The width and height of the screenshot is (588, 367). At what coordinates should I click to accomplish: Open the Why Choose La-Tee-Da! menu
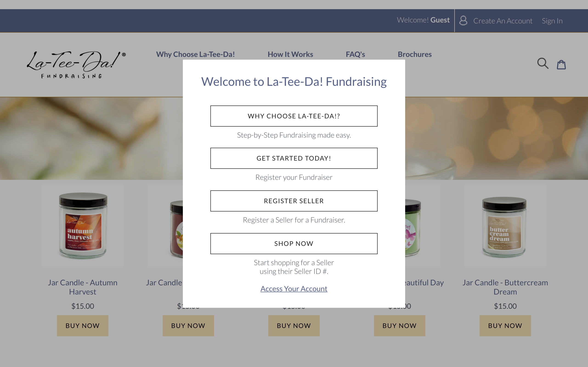[x=195, y=54]
